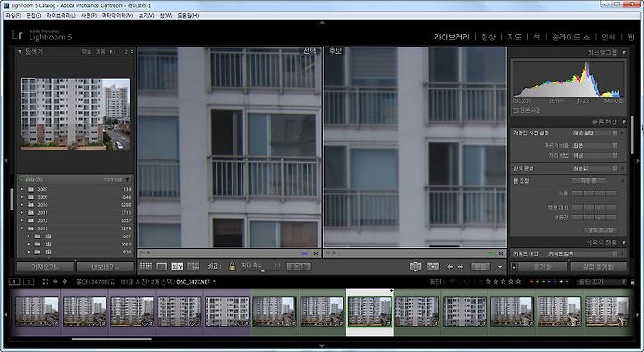The width and height of the screenshot is (644, 352).
Task: Set filter rating to one star
Action: click(488, 281)
